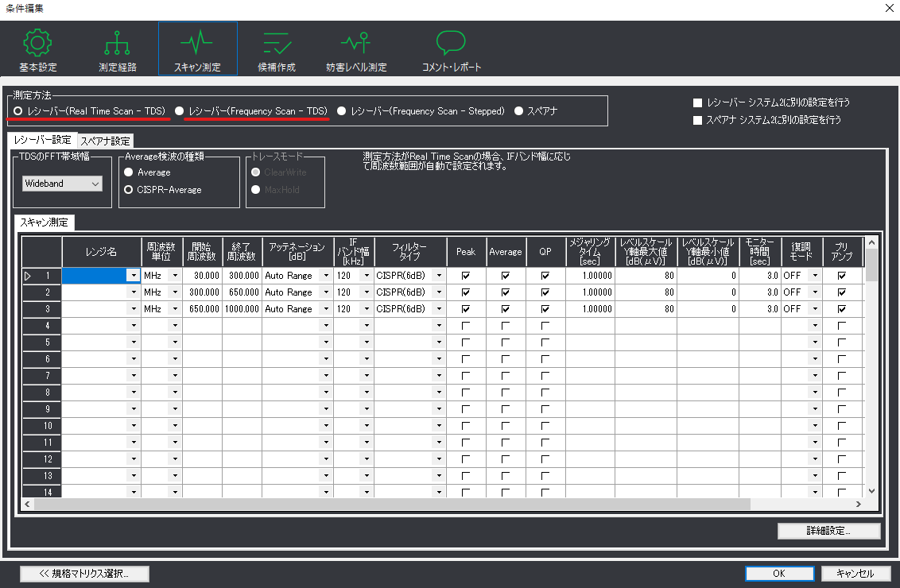900x588 pixels.
Task: Click the row 1 arrow indicator
Action: (x=28, y=276)
